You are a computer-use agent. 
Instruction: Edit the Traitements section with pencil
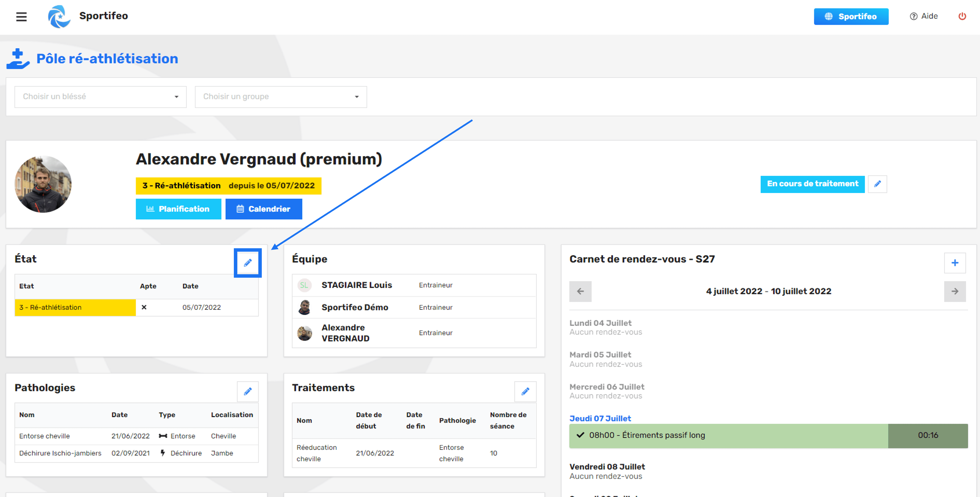pos(525,391)
